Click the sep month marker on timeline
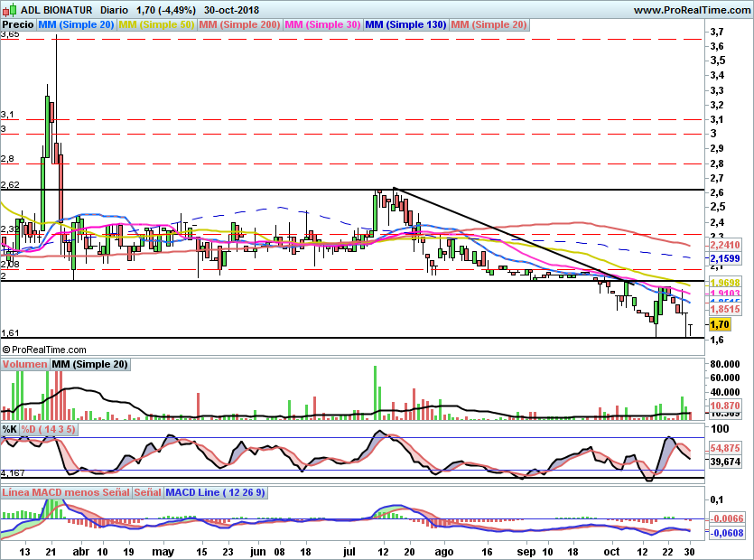The width and height of the screenshot is (754, 560). click(x=526, y=552)
